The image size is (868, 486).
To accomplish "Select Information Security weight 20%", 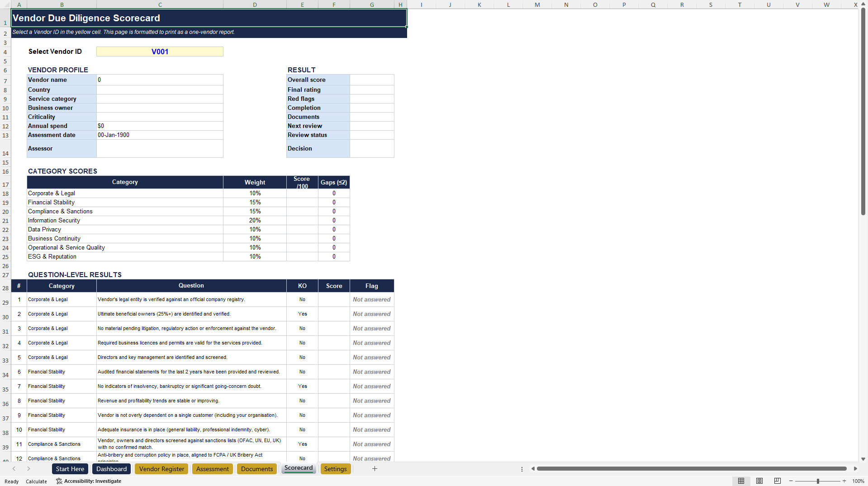I will tap(255, 220).
